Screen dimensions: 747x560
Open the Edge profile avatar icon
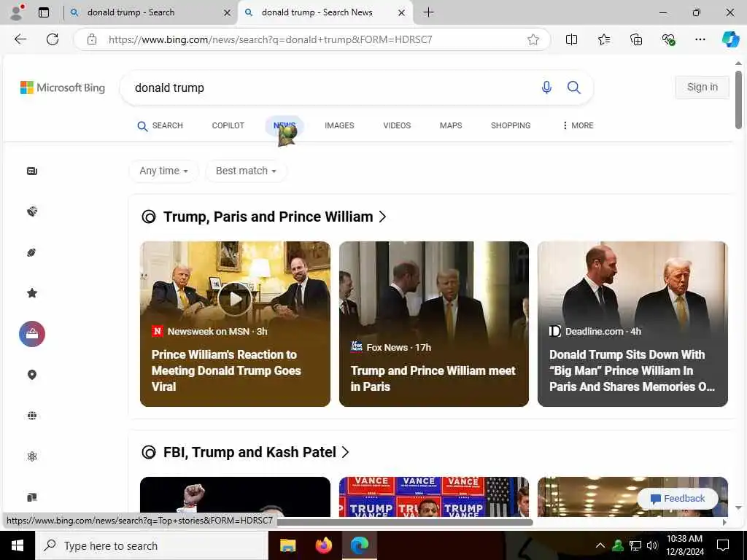[x=17, y=12]
